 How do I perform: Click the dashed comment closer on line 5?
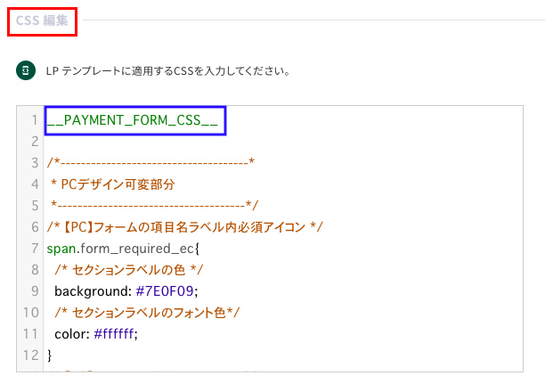coord(154,206)
